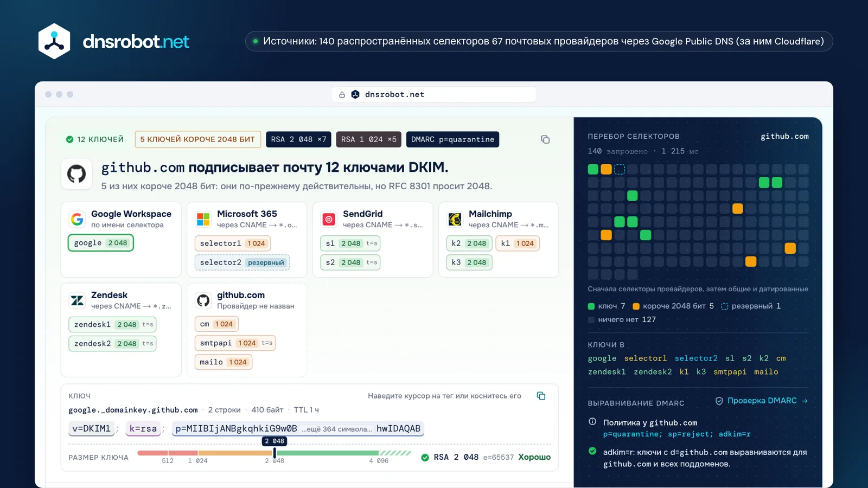Click the dnsrobot.net address bar
The height and width of the screenshot is (488, 868).
(x=434, y=94)
